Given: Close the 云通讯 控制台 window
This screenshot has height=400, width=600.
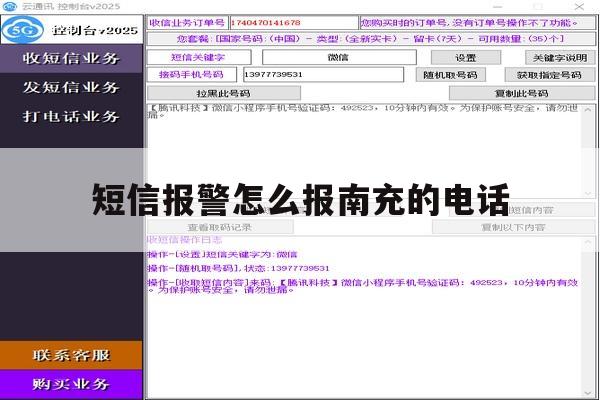Looking at the screenshot, I should point(579,7).
